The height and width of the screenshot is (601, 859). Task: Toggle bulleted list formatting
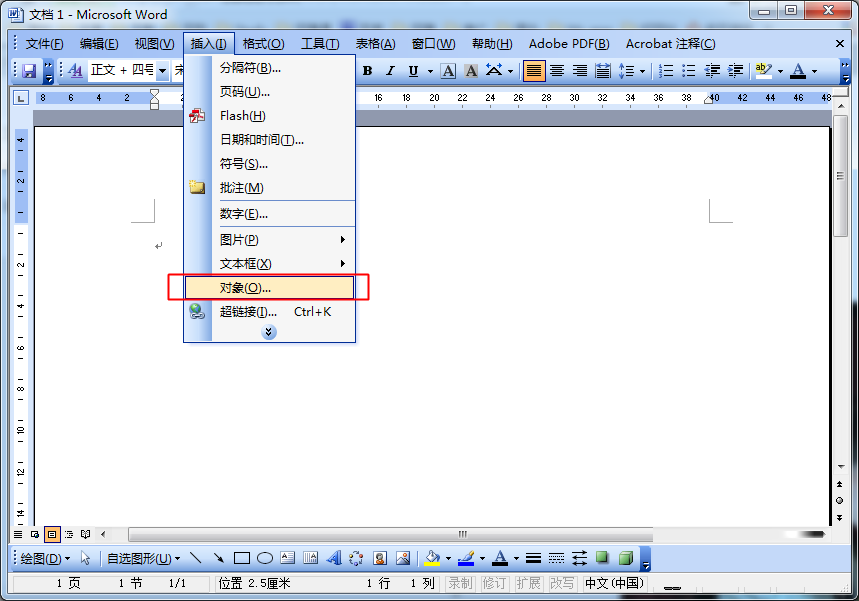click(689, 71)
